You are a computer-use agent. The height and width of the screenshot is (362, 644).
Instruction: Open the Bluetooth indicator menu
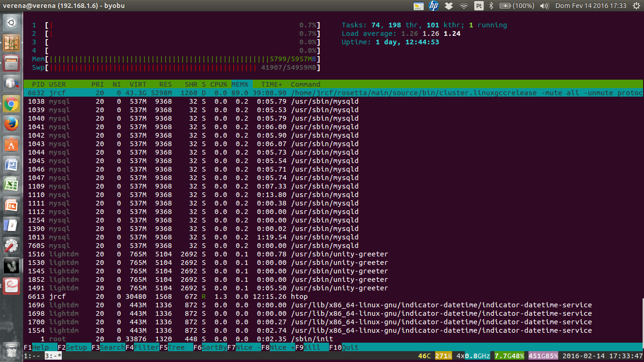(x=491, y=6)
